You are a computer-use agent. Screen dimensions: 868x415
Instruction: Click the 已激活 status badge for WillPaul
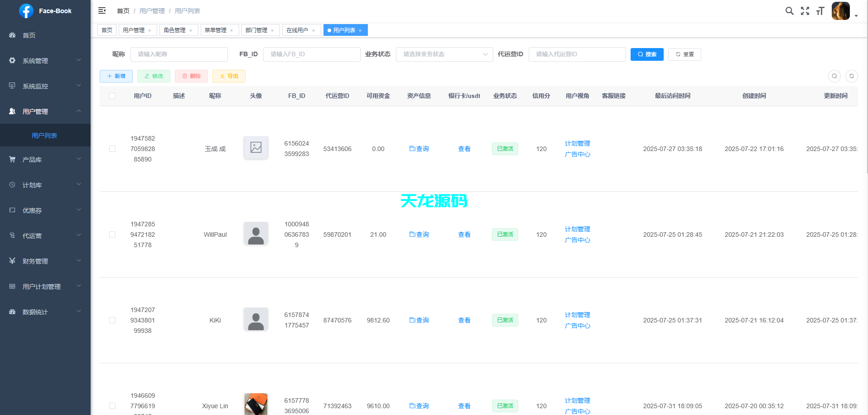tap(505, 234)
